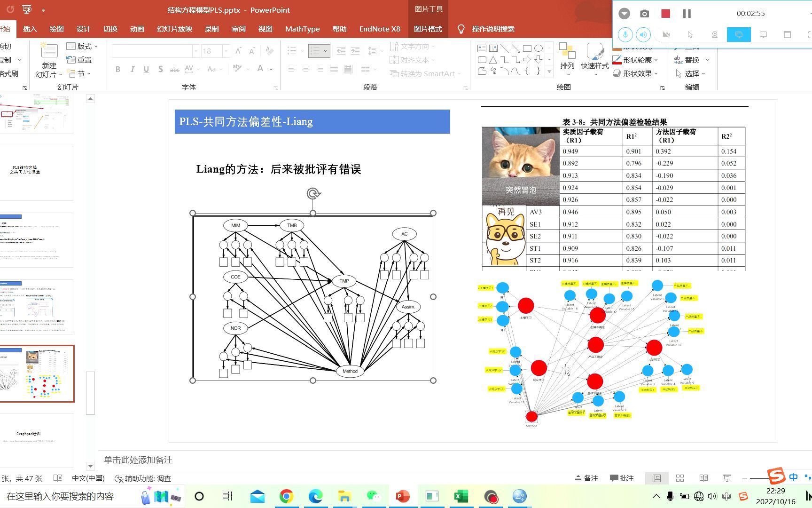This screenshot has height=508, width=812.
Task: Toggle mouse cursor capture in recorder
Action: click(690, 35)
